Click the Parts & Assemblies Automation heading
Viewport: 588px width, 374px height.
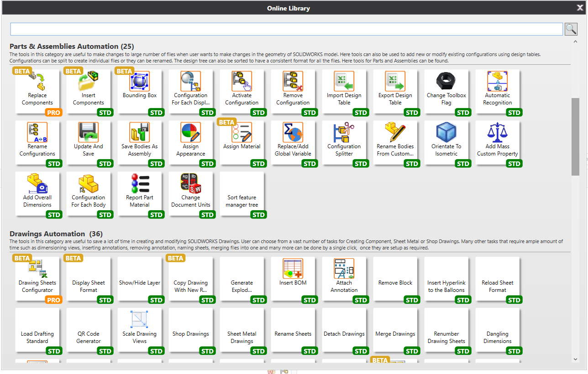coord(72,47)
